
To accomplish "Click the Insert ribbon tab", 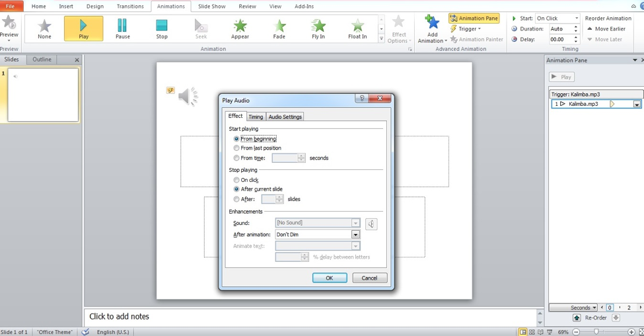I will [65, 6].
